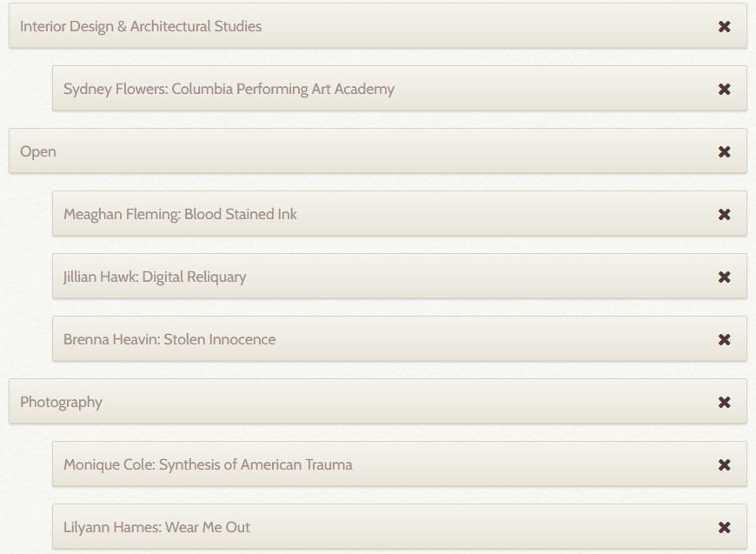Open Monique Cole: Synthesis of American Trauma

click(x=208, y=464)
